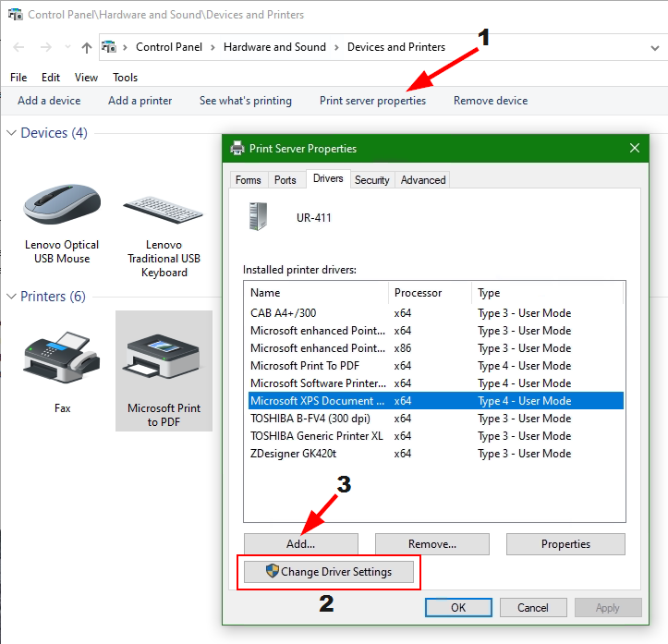Close the Print Server Properties dialog
The width and height of the screenshot is (668, 644).
point(635,148)
